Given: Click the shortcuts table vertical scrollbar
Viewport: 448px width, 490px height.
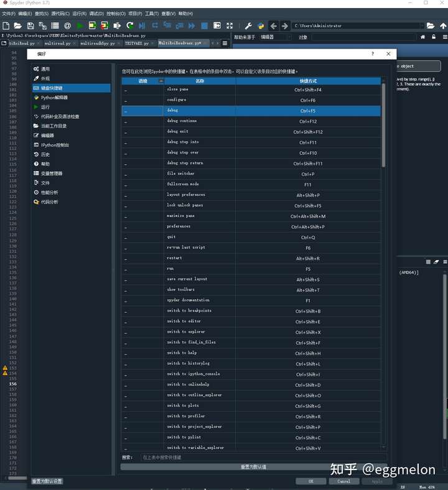Looking at the screenshot, I should (x=383, y=125).
